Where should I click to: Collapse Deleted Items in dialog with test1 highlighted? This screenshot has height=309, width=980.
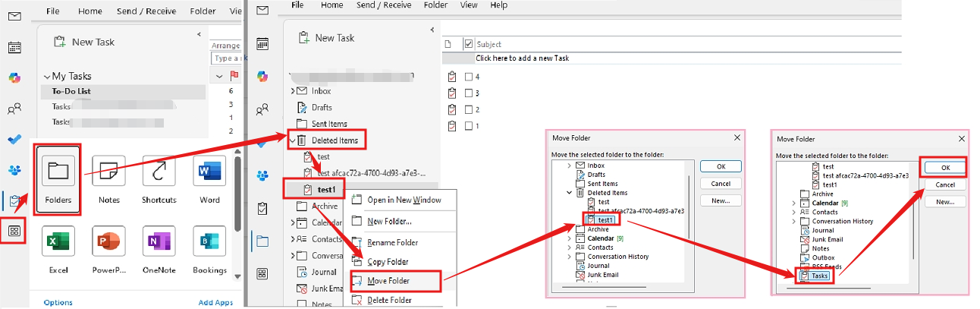point(569,193)
